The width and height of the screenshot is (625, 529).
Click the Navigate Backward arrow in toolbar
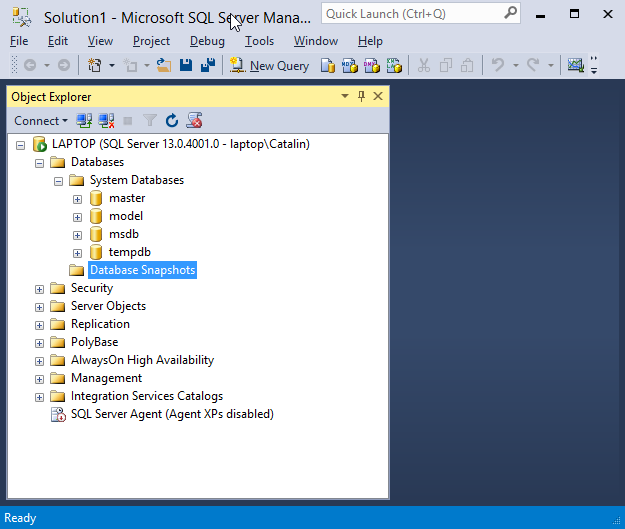click(x=30, y=65)
